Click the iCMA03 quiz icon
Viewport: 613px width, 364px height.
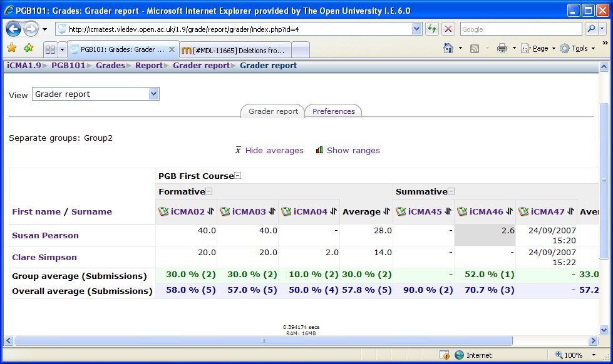point(224,211)
